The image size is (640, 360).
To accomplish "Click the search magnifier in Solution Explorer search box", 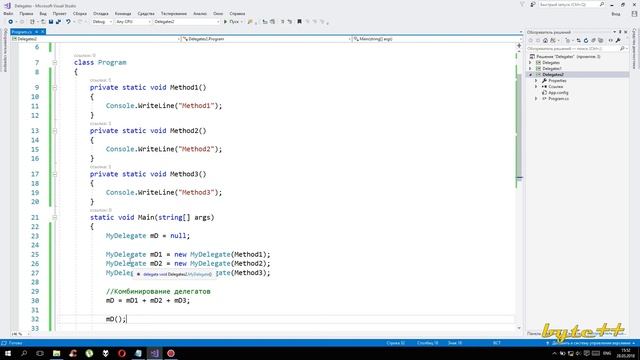I will point(622,49).
